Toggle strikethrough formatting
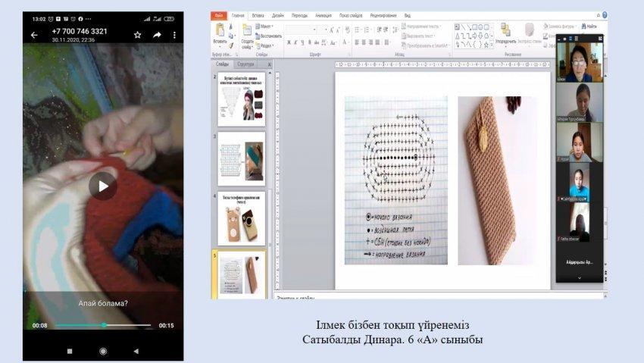The image size is (644, 363). coord(317,42)
